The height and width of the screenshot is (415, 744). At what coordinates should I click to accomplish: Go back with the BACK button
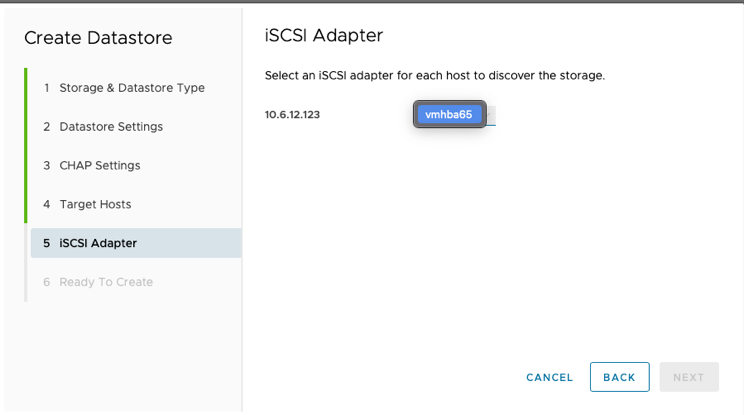(x=619, y=377)
